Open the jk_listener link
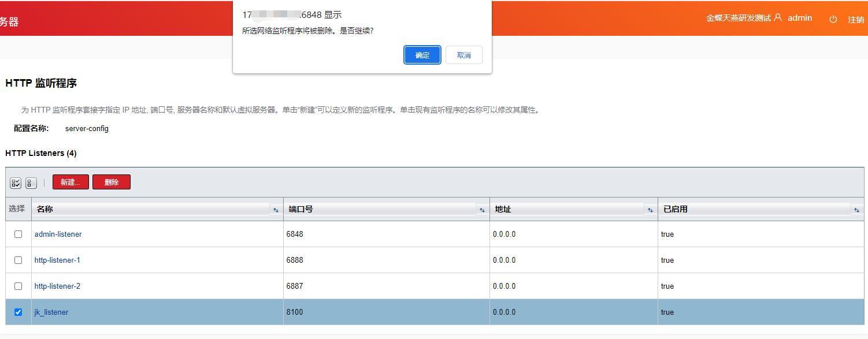 [51, 312]
